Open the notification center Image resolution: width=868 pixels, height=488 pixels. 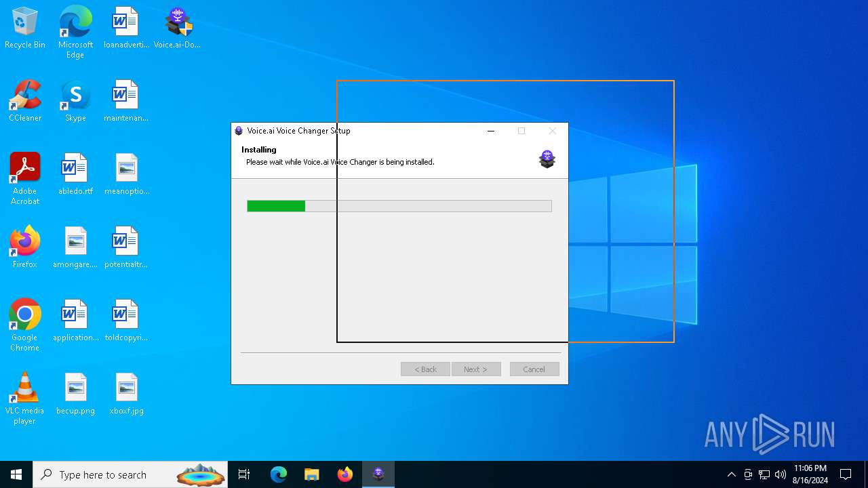pyautogui.click(x=846, y=474)
